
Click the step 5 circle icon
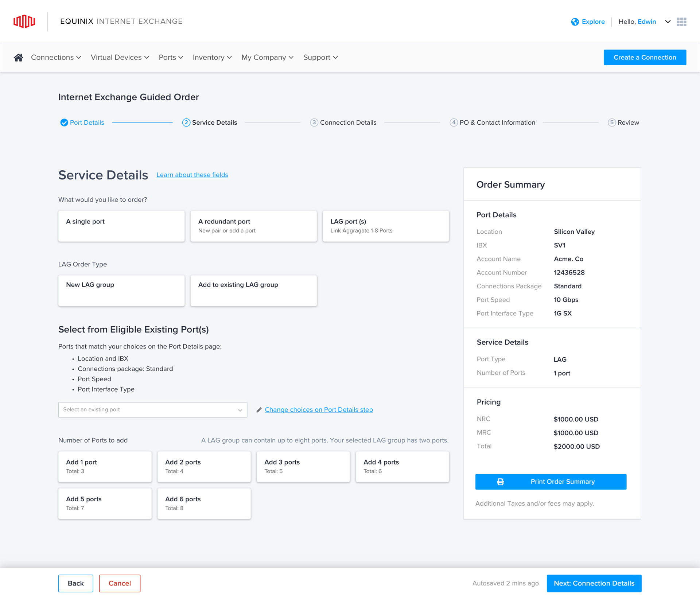(611, 122)
